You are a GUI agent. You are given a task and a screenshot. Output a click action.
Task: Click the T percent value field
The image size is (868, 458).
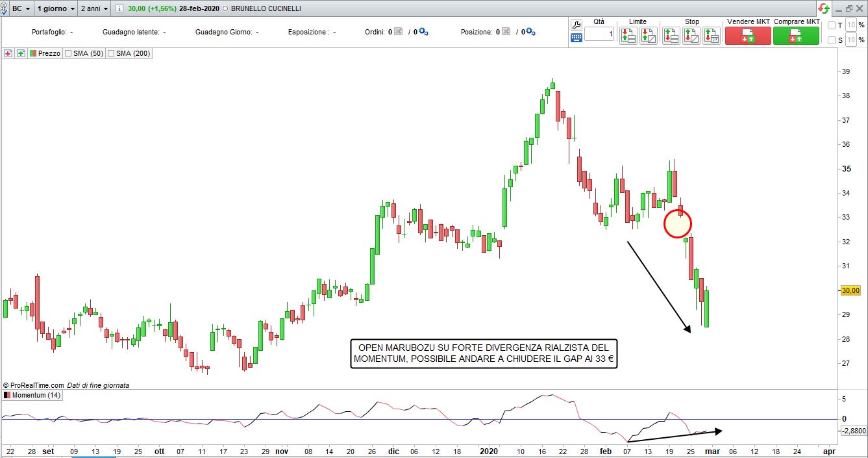click(x=851, y=25)
